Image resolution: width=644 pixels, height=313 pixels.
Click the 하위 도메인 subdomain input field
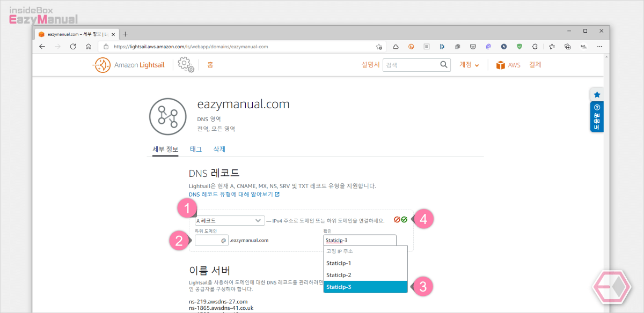212,240
